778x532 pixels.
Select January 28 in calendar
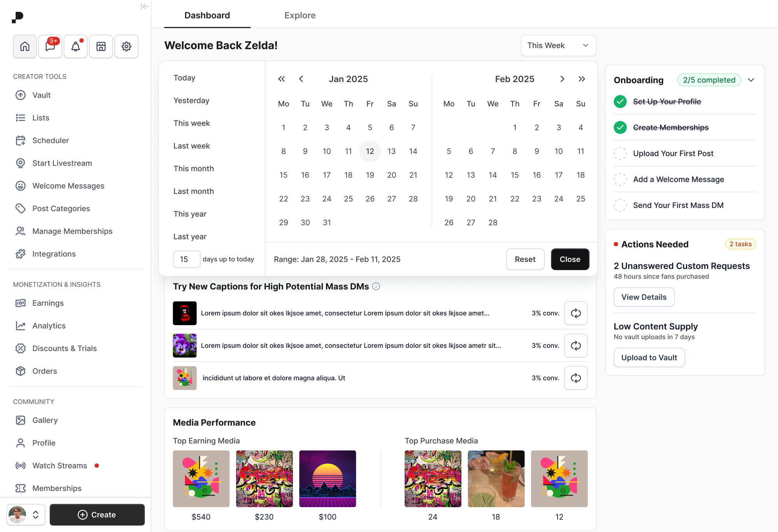413,199
